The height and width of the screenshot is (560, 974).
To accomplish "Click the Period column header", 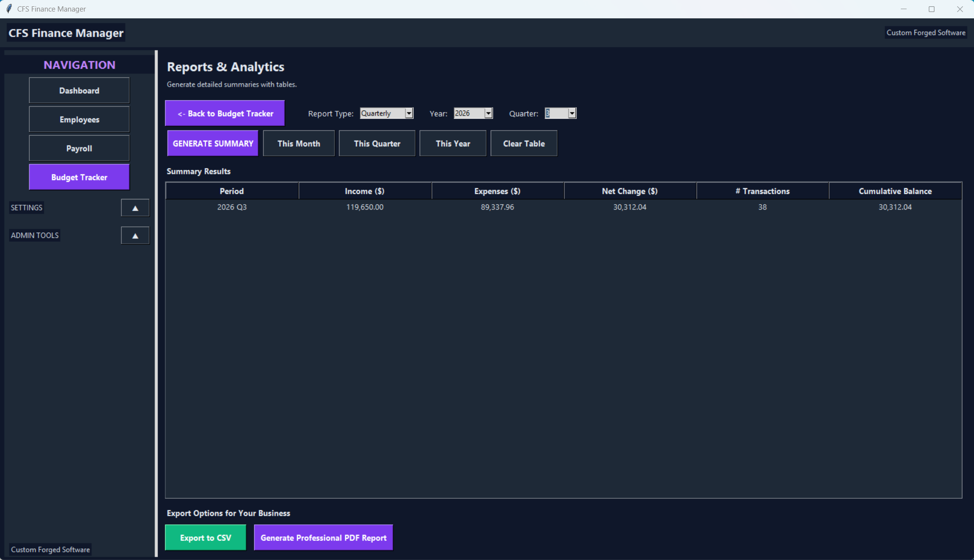I will (x=232, y=191).
